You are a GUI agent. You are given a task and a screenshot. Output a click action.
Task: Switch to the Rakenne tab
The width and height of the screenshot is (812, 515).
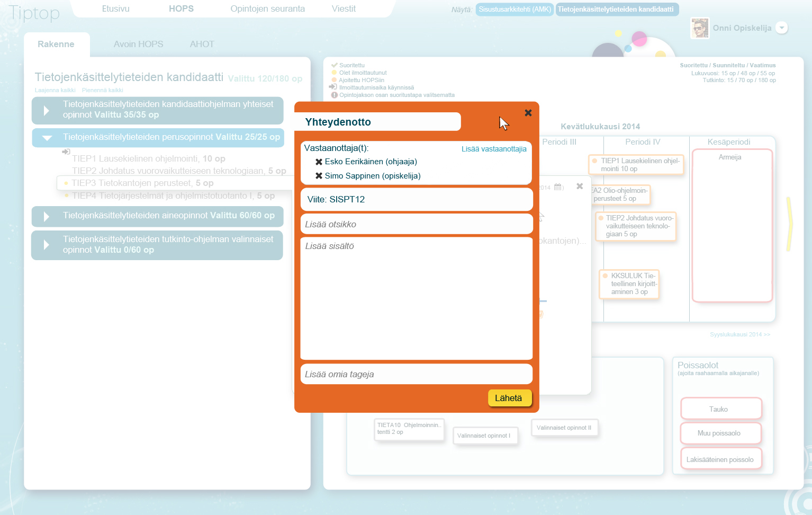pyautogui.click(x=56, y=45)
